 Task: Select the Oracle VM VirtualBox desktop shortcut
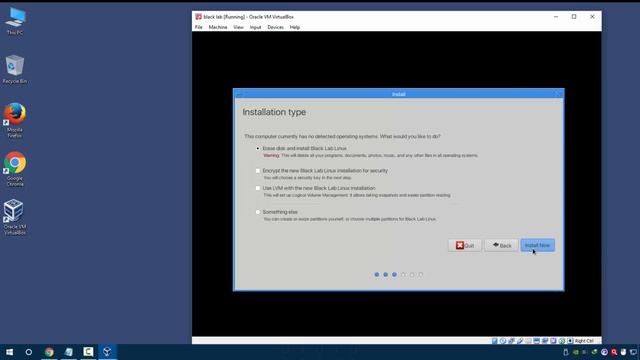pos(15,217)
